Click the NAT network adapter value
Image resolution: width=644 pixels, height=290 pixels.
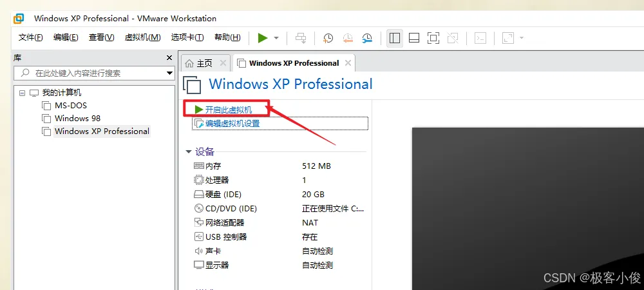[x=310, y=222]
